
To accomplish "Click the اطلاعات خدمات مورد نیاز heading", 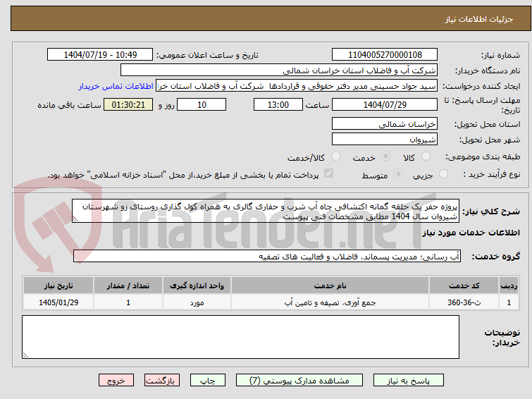I will 471,233.
